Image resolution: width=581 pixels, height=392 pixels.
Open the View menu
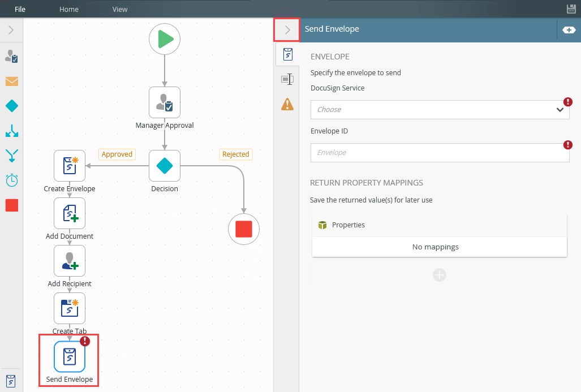pos(120,9)
